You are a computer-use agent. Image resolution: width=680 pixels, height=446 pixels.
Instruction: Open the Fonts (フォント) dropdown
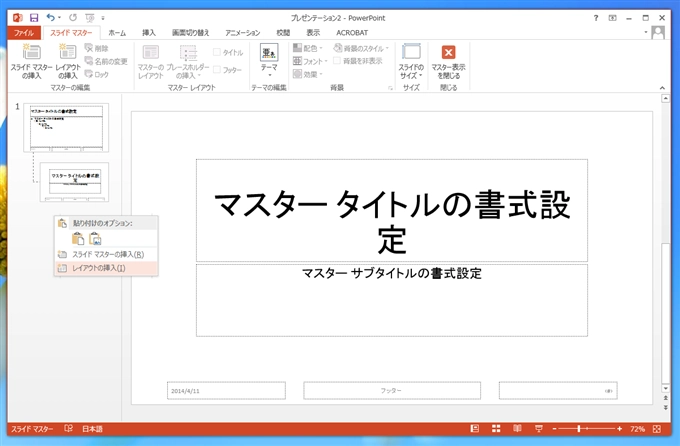click(310, 61)
